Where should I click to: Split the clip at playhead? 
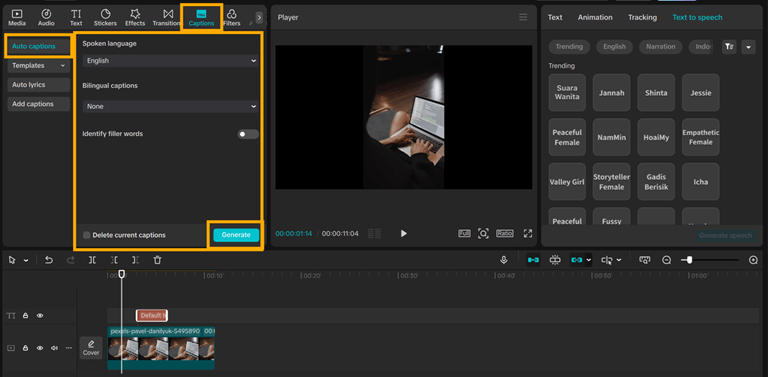(92, 260)
